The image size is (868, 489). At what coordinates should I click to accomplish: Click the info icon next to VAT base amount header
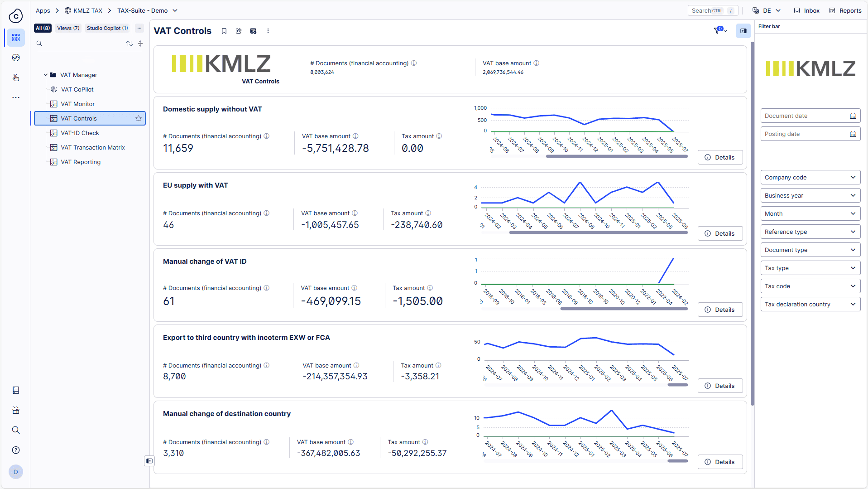click(536, 63)
